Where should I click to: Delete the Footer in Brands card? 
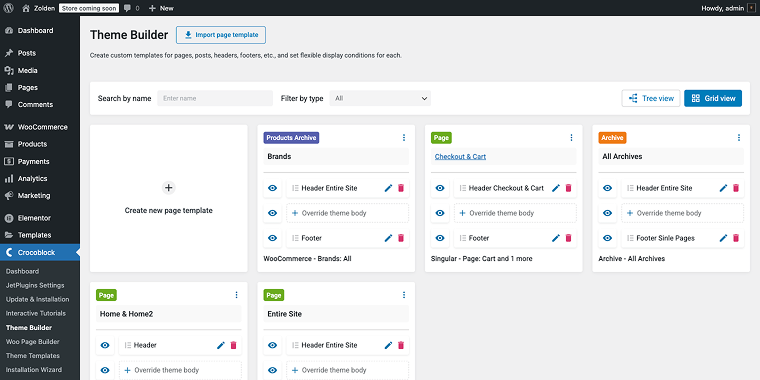[x=401, y=238]
